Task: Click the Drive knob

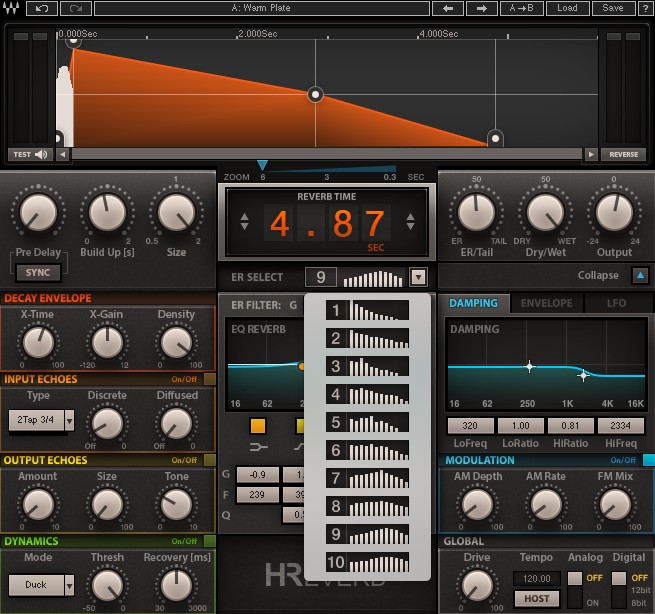Action: point(477,586)
